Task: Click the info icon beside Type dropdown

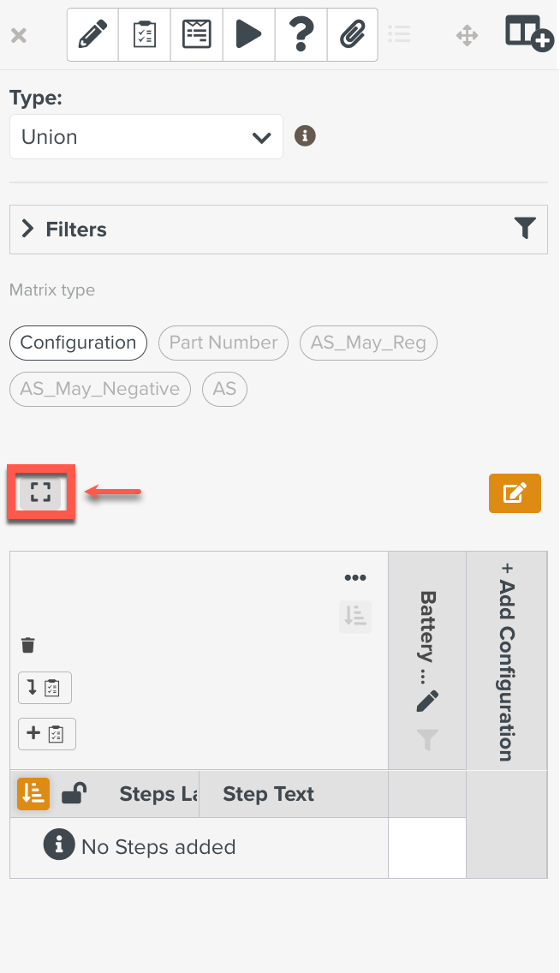Action: [305, 136]
